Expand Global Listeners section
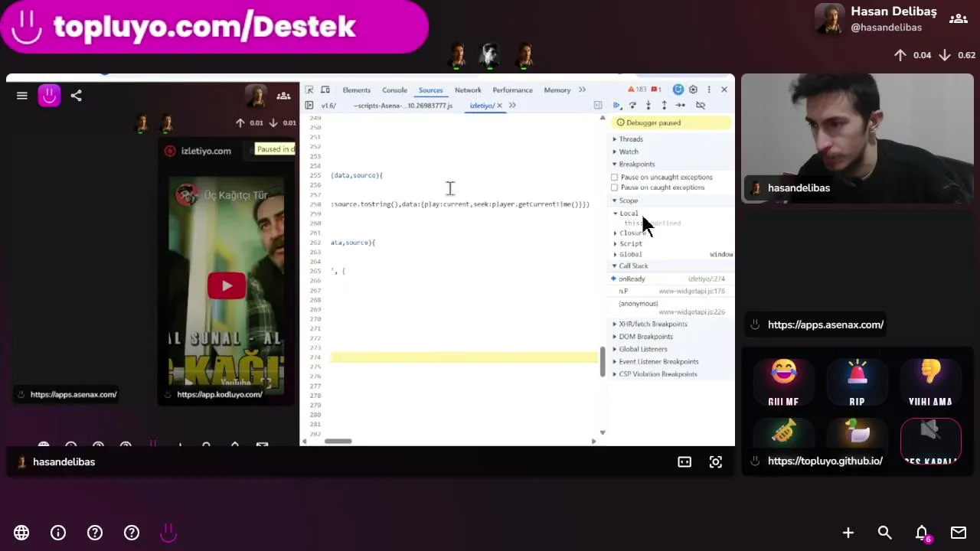Screen dimensions: 980x551 click(x=642, y=349)
